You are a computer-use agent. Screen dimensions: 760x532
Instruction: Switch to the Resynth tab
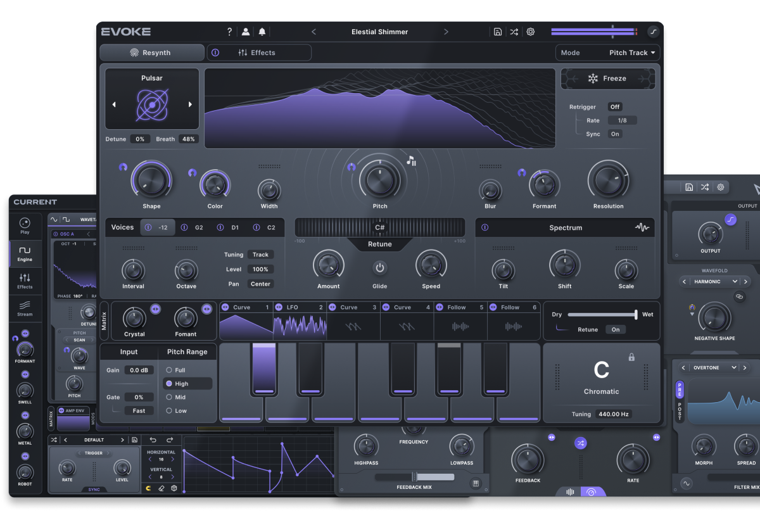point(151,53)
